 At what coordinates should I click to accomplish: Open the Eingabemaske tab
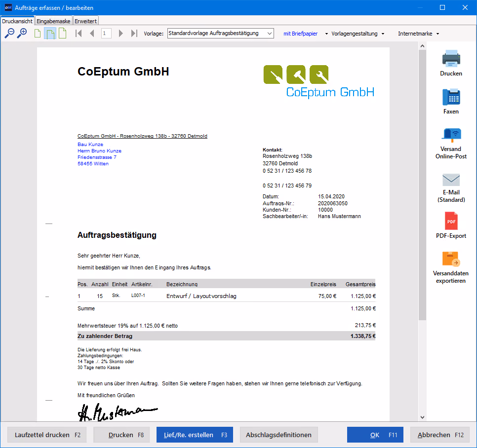point(53,21)
